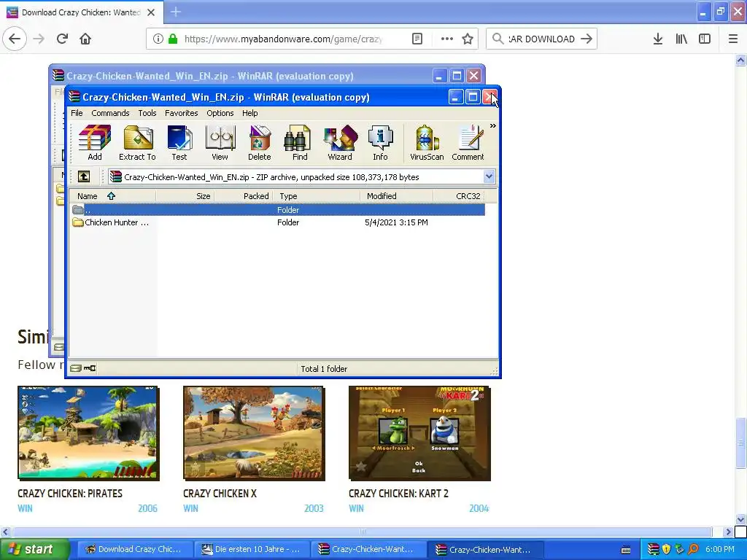Select the parent folder '..' row
The image size is (747, 560).
[x=277, y=209]
